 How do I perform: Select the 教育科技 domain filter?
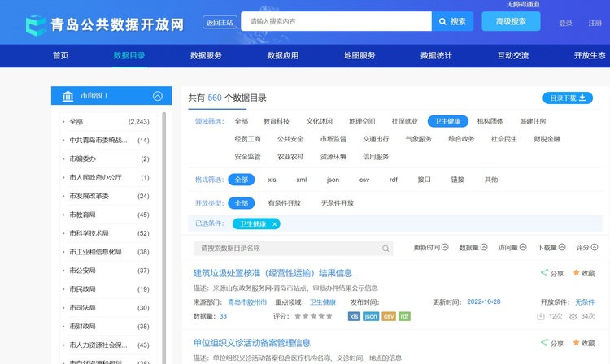point(277,121)
